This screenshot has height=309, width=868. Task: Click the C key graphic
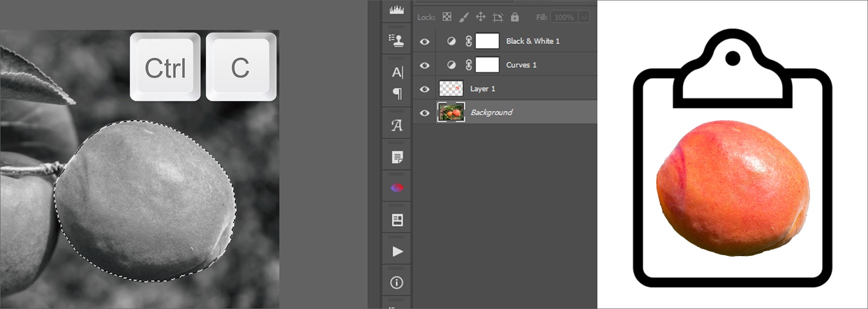point(241,67)
